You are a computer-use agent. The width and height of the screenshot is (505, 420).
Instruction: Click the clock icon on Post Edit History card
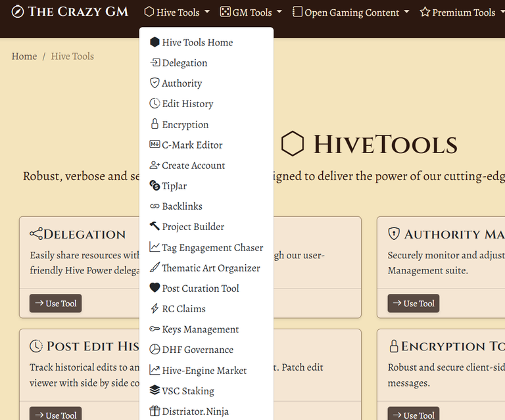click(36, 346)
